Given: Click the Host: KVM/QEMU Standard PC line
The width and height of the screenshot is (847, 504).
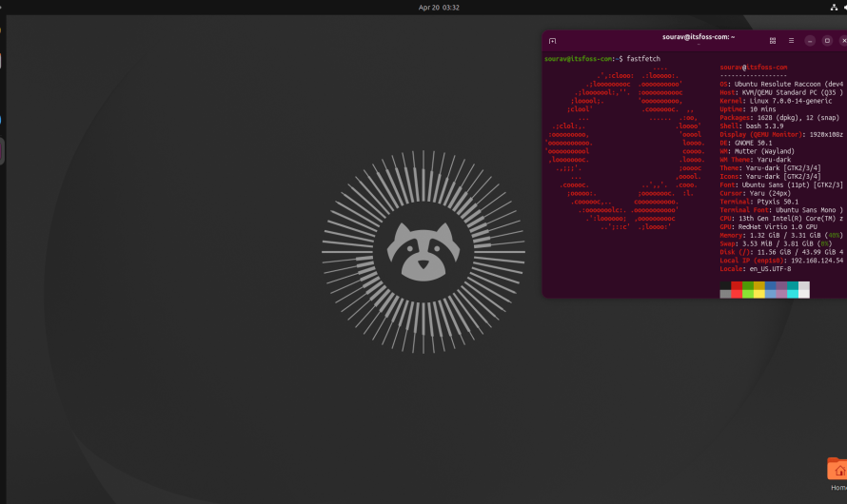Looking at the screenshot, I should coord(781,92).
